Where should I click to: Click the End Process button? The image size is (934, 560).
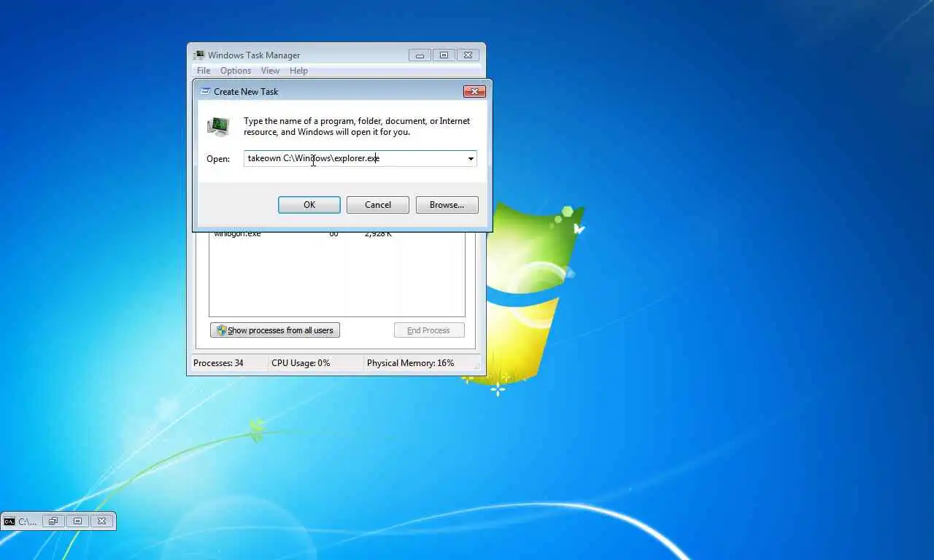[x=428, y=330]
